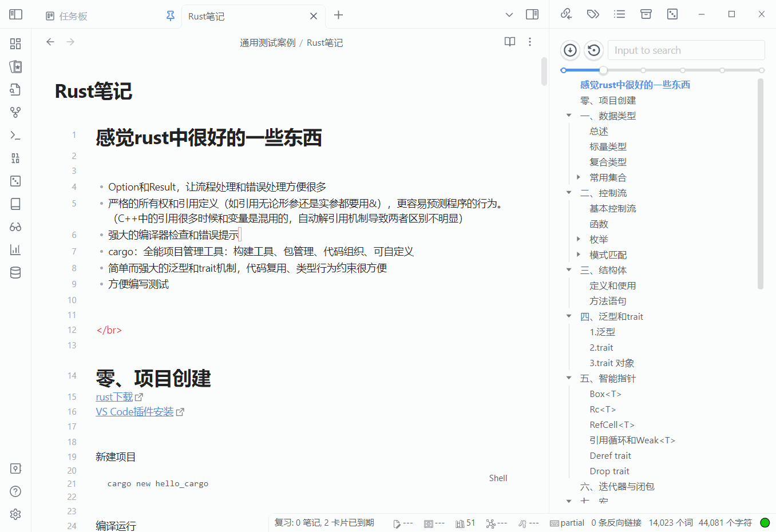Jump to RefCell<T> in outline
This screenshot has width=776, height=532.
pyautogui.click(x=612, y=424)
